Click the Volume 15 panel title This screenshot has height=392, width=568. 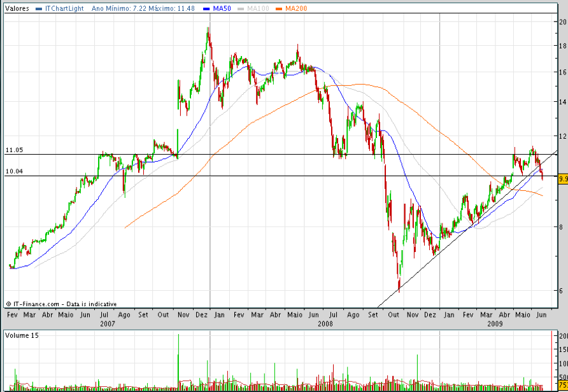tap(22, 335)
